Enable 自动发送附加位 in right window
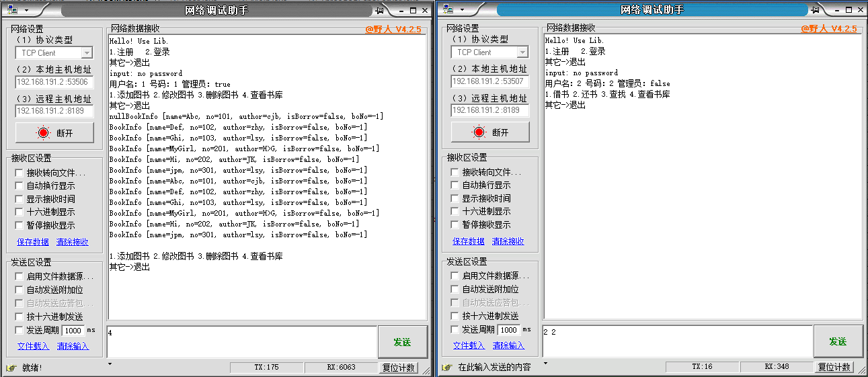Viewport: 868px width, 377px height. point(455,289)
